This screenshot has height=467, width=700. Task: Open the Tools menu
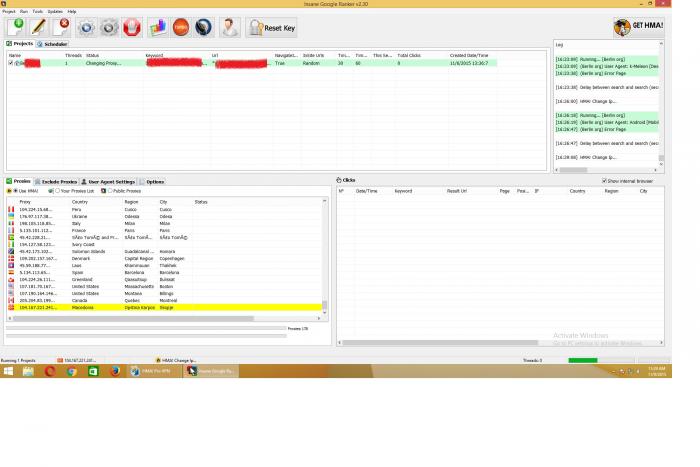click(x=38, y=11)
